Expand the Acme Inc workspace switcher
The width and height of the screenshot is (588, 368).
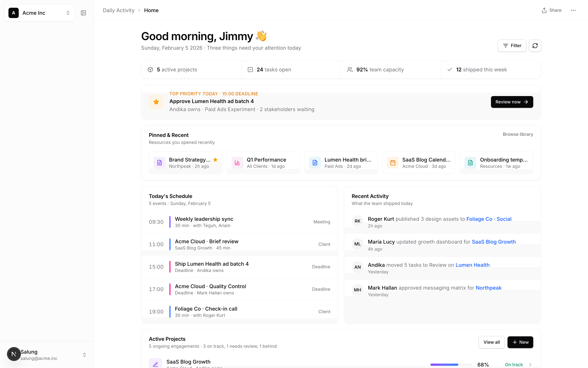coord(39,13)
